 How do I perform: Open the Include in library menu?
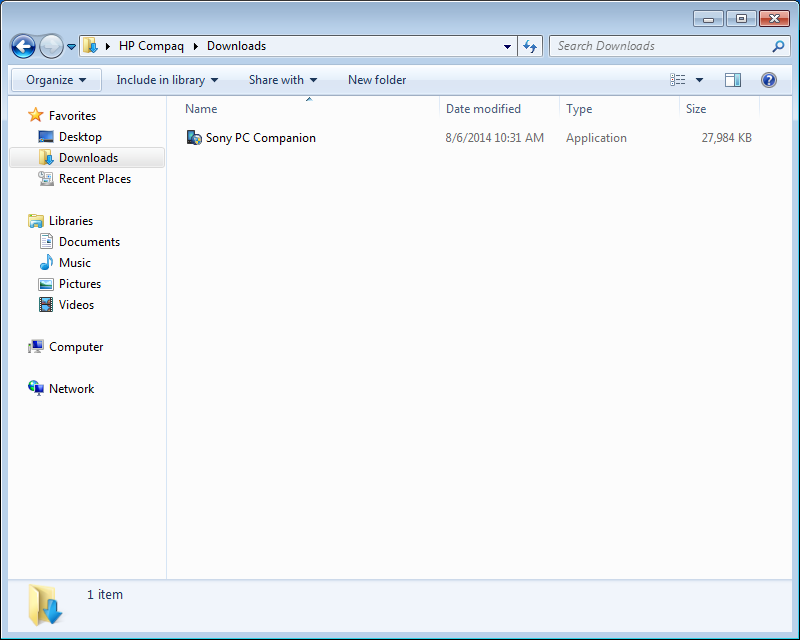pos(167,80)
